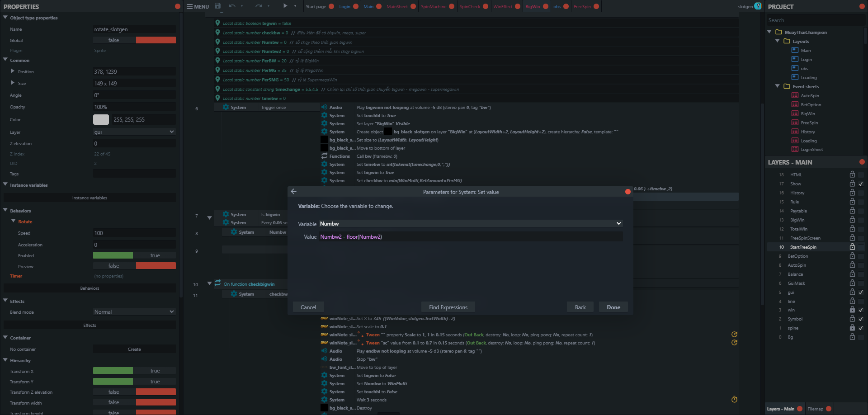Image resolution: width=868 pixels, height=415 pixels.
Task: Toggle Rotate Preview property false
Action: pos(134,266)
